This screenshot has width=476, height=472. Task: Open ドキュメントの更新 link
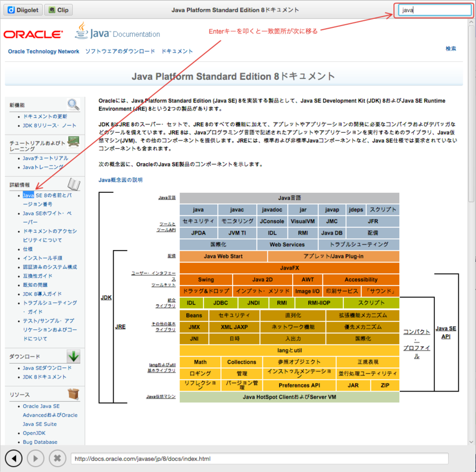tap(45, 116)
